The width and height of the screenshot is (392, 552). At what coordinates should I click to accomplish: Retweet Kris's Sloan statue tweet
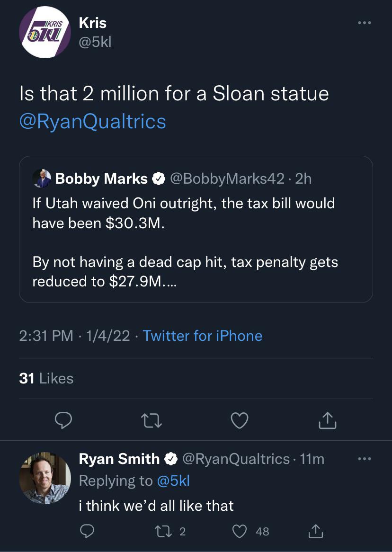point(151,420)
